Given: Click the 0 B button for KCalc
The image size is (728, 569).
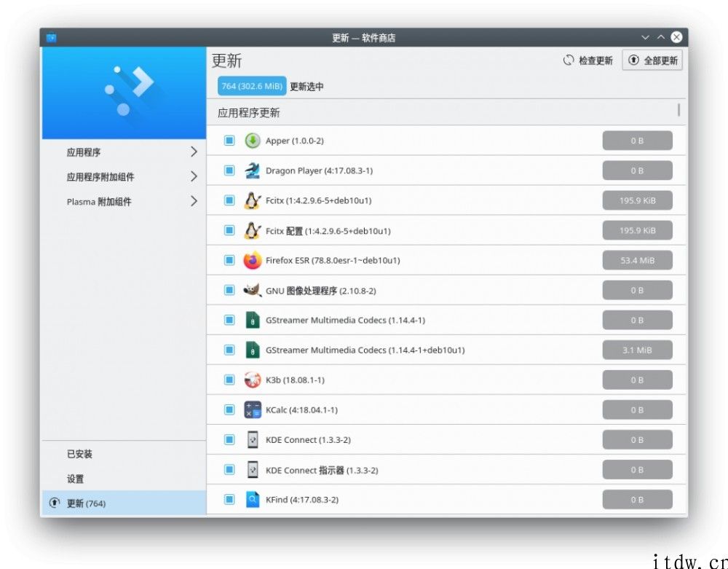Looking at the screenshot, I should (637, 409).
